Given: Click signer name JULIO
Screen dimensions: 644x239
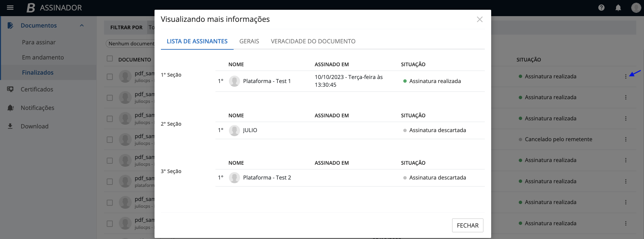Looking at the screenshot, I should pos(250,130).
